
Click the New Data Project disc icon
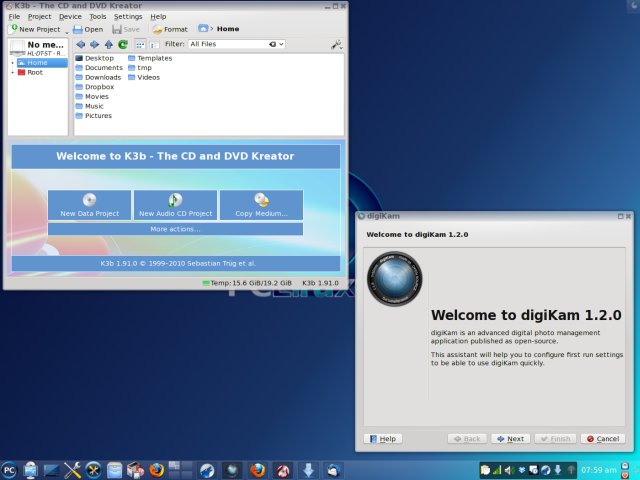[89, 200]
